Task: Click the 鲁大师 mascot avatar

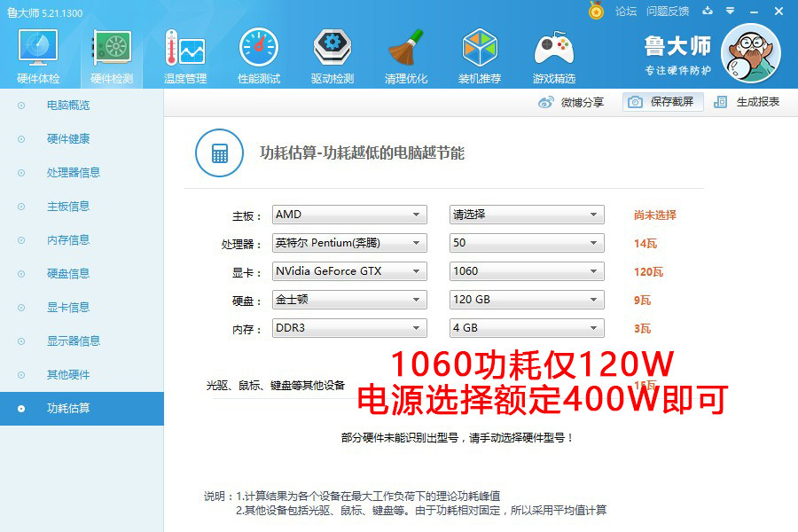Action: (751, 53)
